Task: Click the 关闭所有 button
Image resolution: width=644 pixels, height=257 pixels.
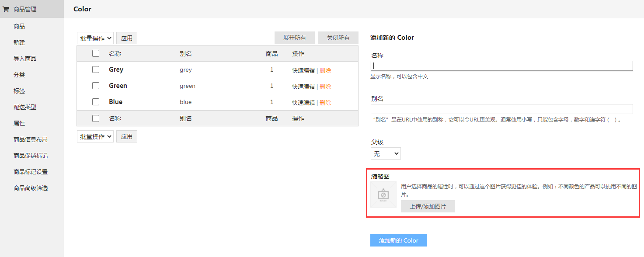Action: (338, 38)
